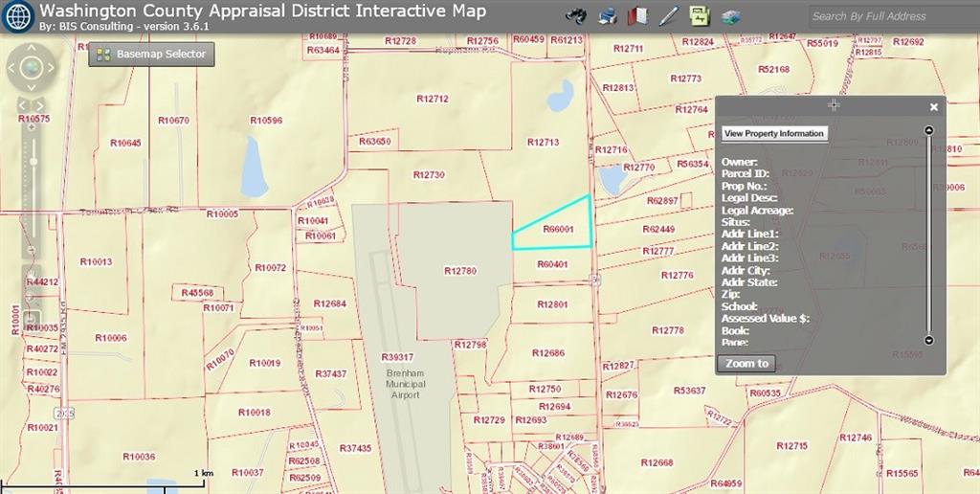
Task: Click parcel label R53637
Action: coord(689,391)
